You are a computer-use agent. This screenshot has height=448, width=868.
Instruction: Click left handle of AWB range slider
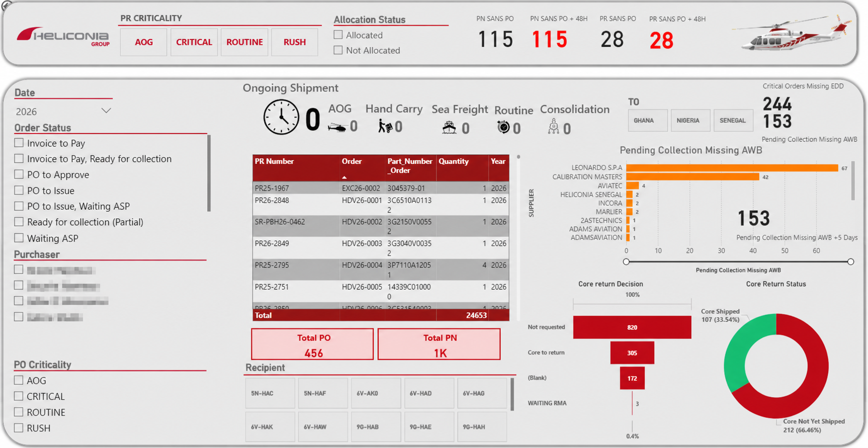pyautogui.click(x=626, y=262)
